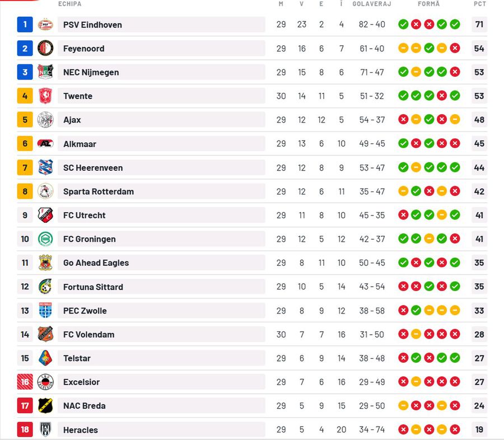
Task: Click the Feyenoord club logo
Action: (45, 49)
